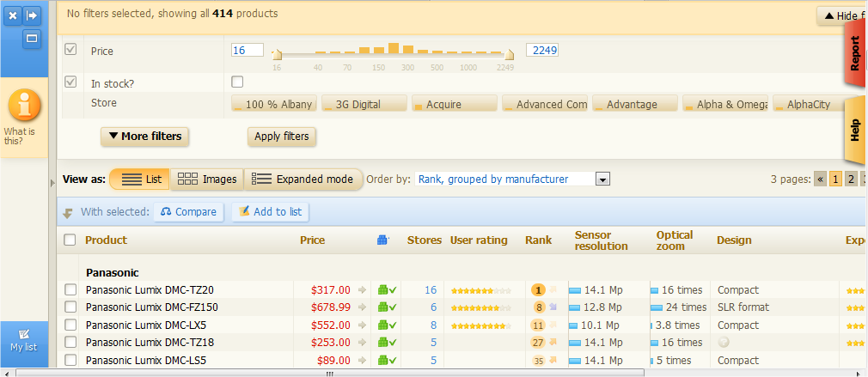868x377 pixels.
Task: Click in-stock icon for DMC-LX5
Action: pos(387,325)
